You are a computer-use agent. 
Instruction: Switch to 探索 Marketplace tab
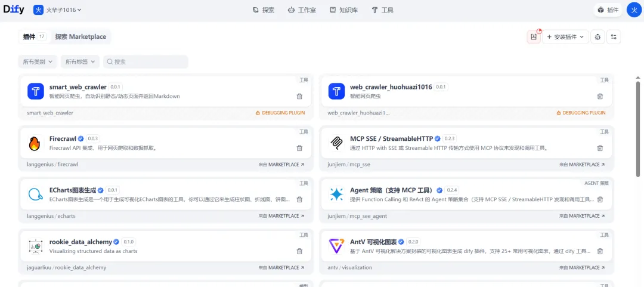(x=81, y=36)
